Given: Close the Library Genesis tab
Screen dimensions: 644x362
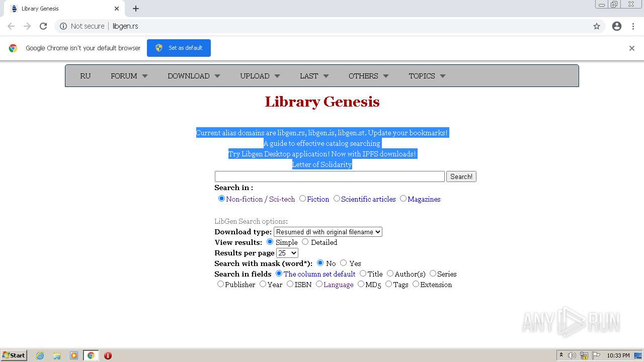Looking at the screenshot, I should pos(117,9).
